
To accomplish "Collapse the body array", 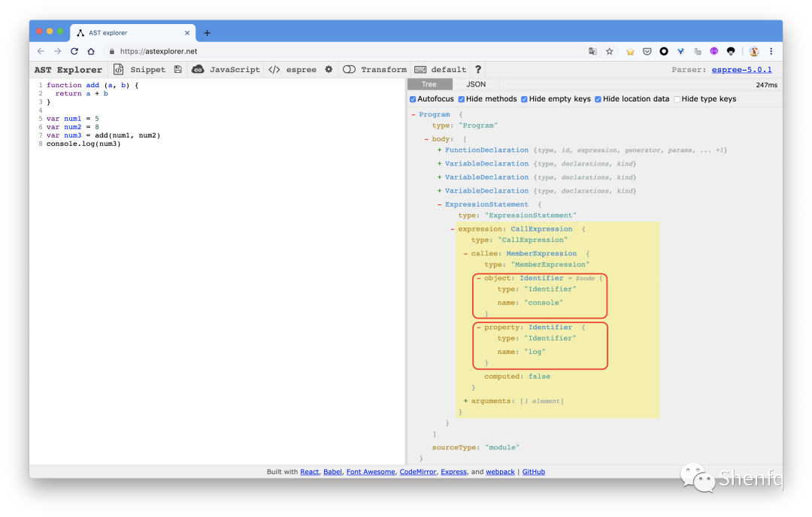I will click(x=426, y=139).
